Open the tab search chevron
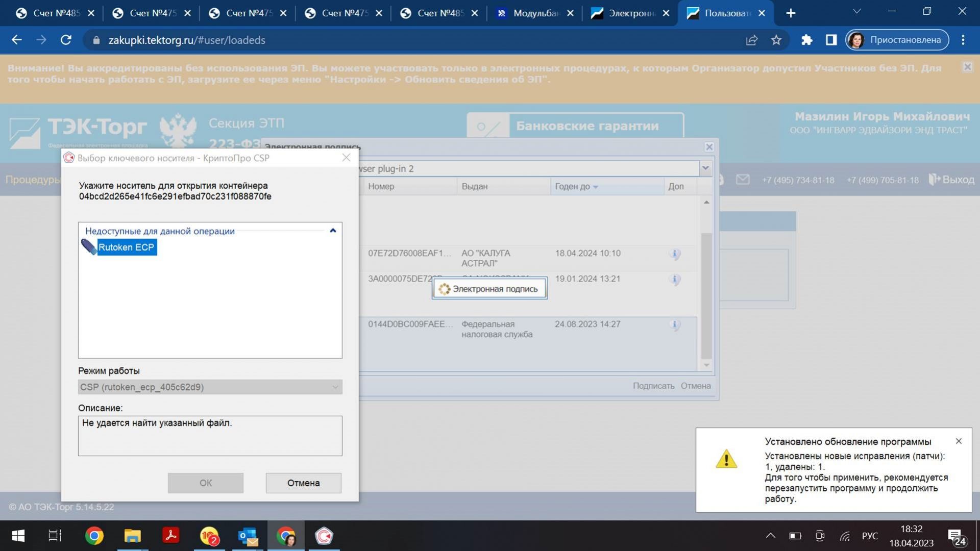980x551 pixels. [x=856, y=11]
